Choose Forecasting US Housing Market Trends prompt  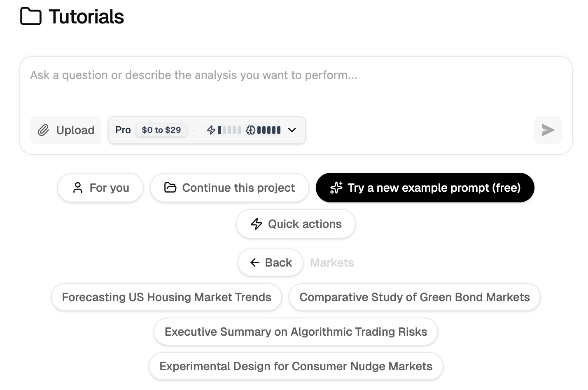click(166, 297)
